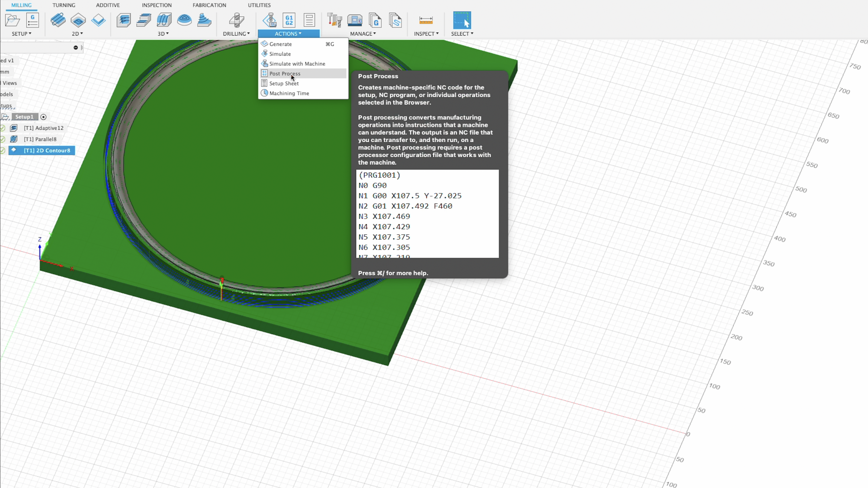Click the 2D Adaptive Clearing toolbar icon
Screen dimensions: 868x488
(58, 20)
